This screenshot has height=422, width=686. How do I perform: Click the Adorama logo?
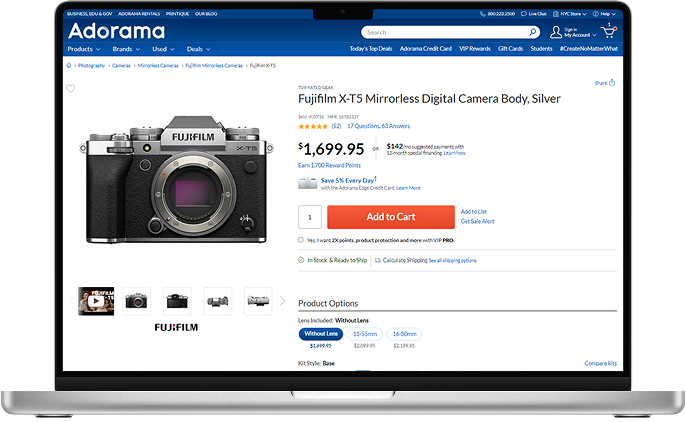point(116,31)
